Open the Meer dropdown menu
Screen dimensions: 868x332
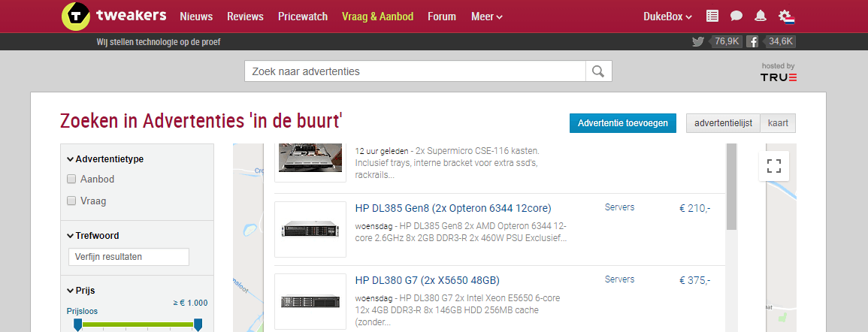click(486, 17)
